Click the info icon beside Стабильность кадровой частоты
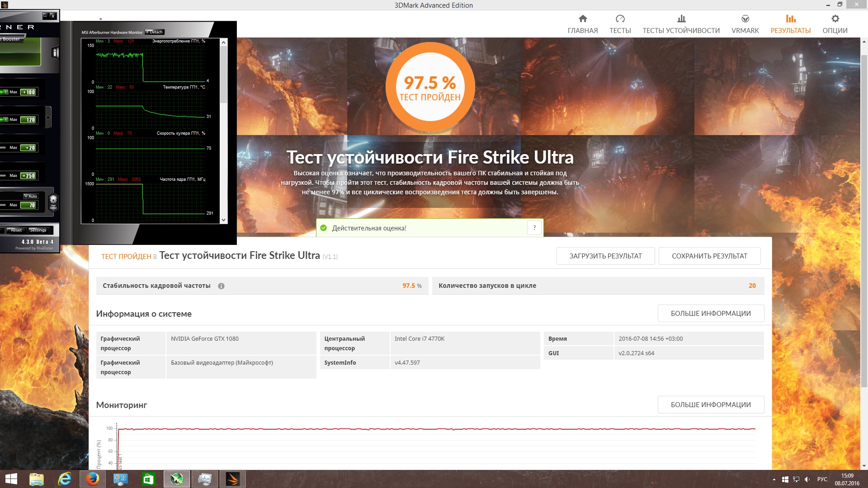868x488 pixels. click(221, 286)
